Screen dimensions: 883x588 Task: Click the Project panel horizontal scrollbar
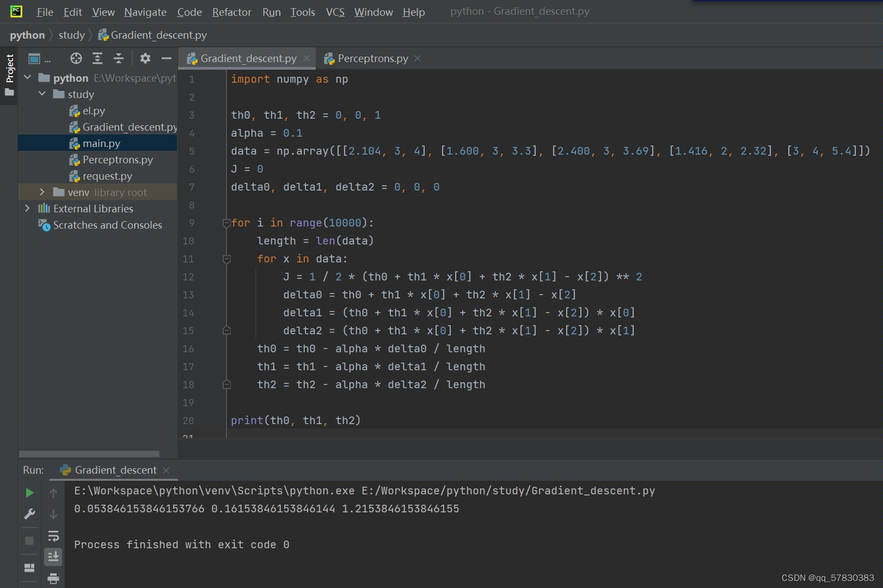pos(89,454)
